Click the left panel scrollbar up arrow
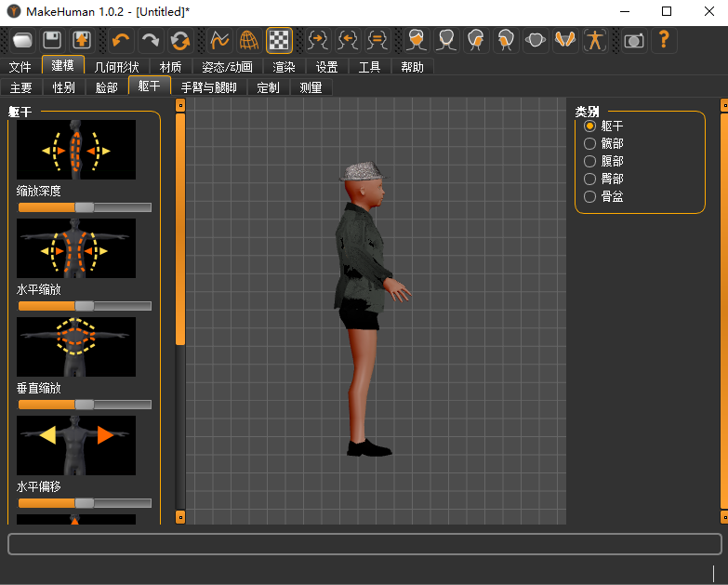The width and height of the screenshot is (728, 585). click(x=180, y=105)
